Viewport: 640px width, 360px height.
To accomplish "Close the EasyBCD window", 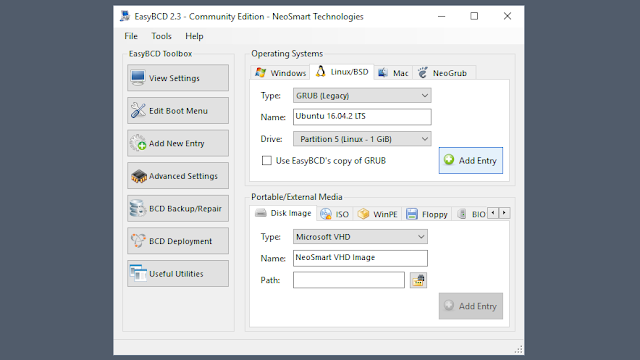I will click(x=507, y=16).
